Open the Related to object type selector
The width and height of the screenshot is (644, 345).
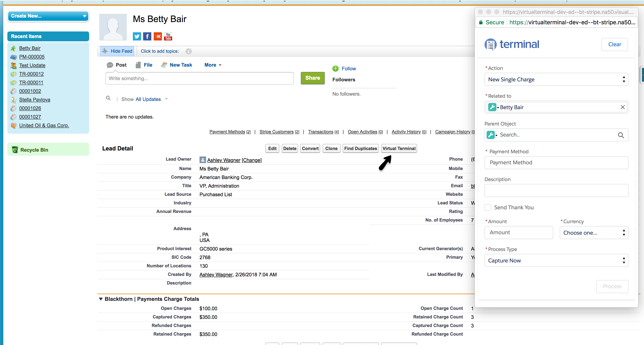click(x=494, y=107)
